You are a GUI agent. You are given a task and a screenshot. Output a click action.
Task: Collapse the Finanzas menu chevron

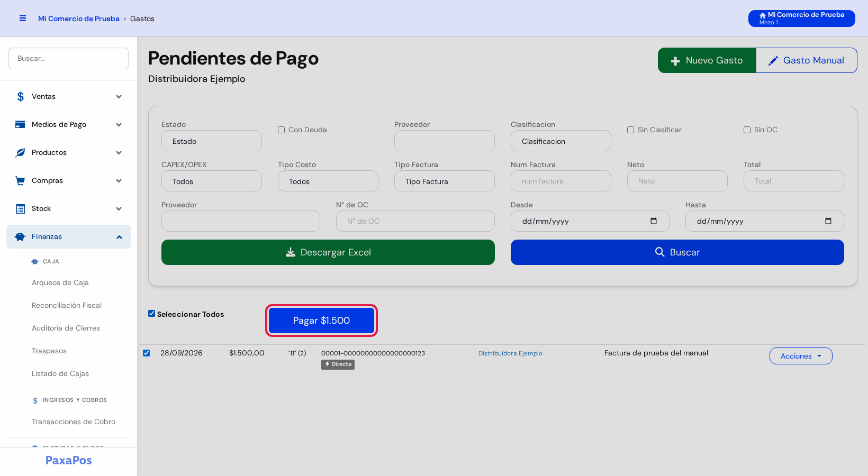119,237
